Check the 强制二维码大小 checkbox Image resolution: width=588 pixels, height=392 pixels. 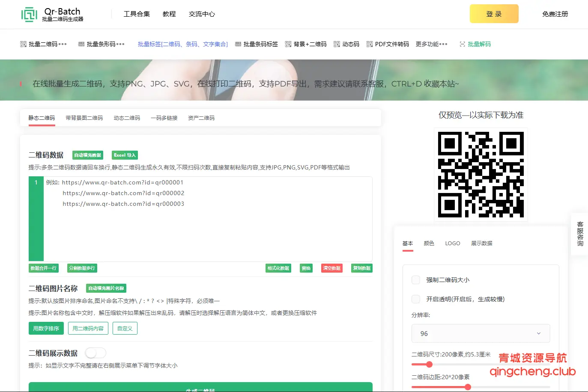click(415, 280)
